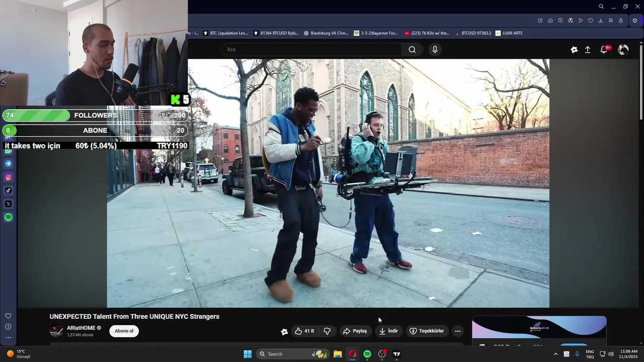Open sidebar bookmarks heart icon
Image resolution: width=644 pixels, height=362 pixels.
coord(8,316)
